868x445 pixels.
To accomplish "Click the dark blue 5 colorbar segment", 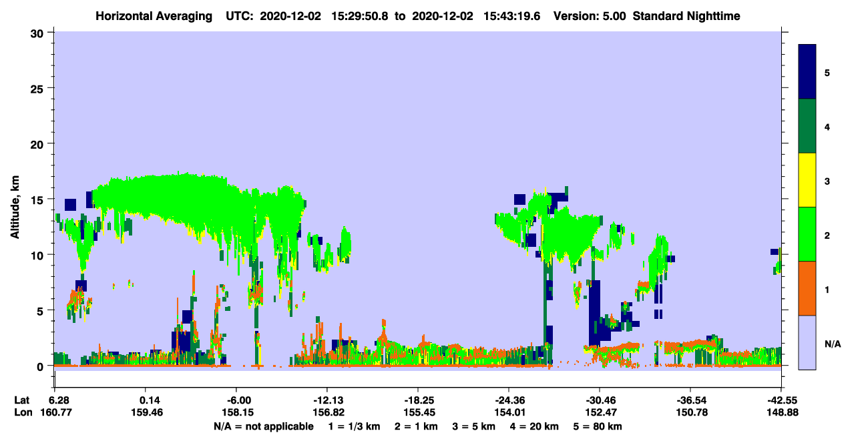I will 807,72.
